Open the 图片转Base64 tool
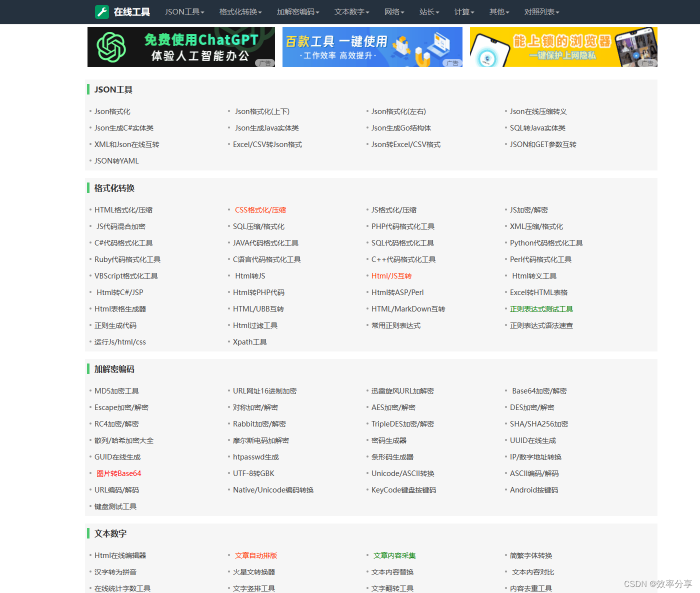The image size is (700, 593). coord(119,473)
